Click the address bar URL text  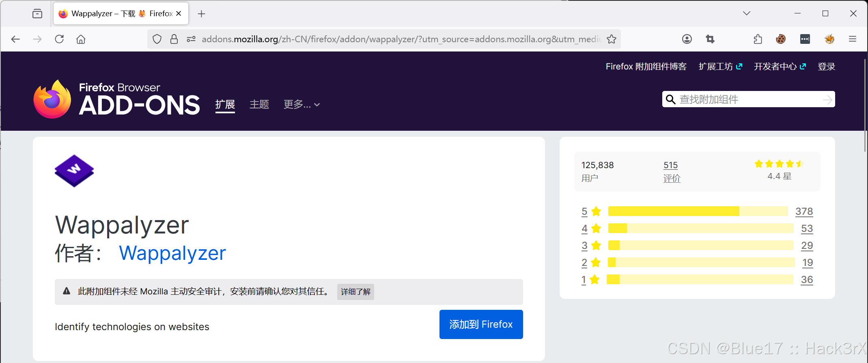coord(401,39)
